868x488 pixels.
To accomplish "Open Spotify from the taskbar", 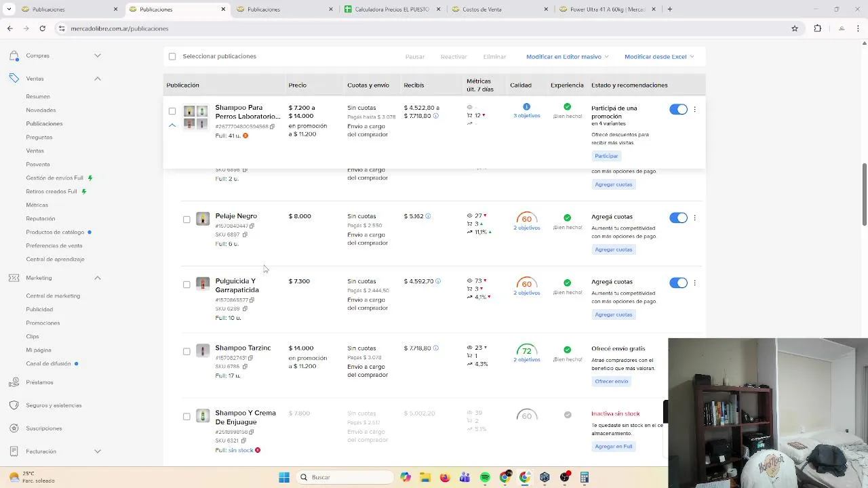I will (485, 477).
